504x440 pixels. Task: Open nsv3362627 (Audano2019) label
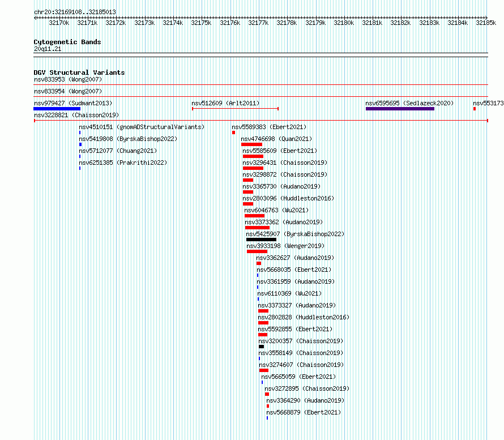(x=295, y=258)
